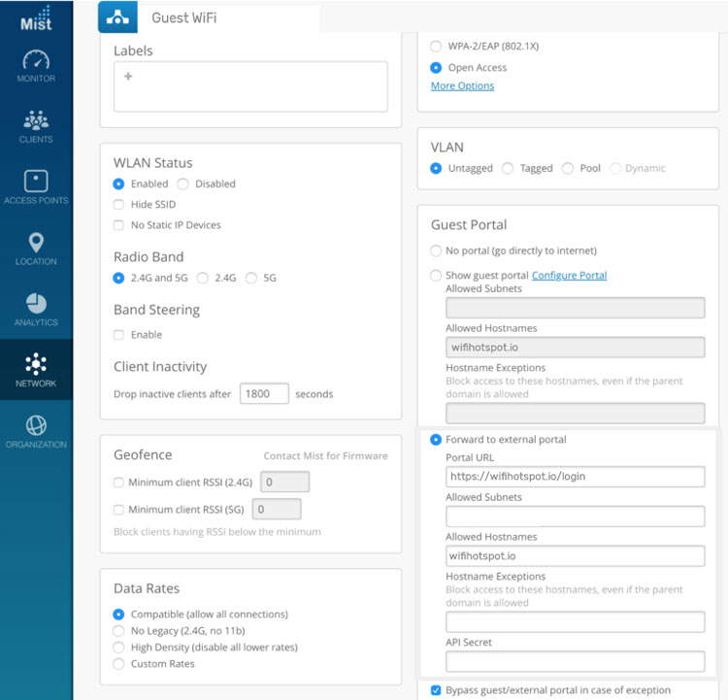The image size is (728, 700).
Task: Click the Mist logo
Action: pos(36,17)
